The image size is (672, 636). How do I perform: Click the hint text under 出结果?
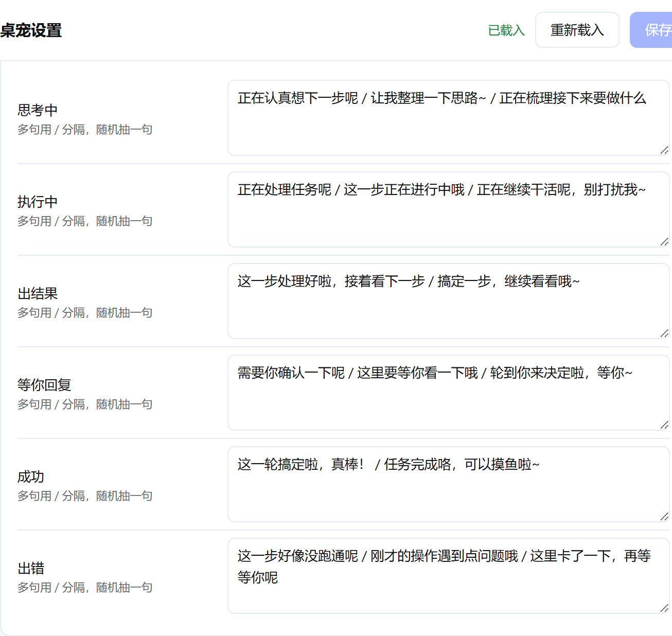click(85, 313)
